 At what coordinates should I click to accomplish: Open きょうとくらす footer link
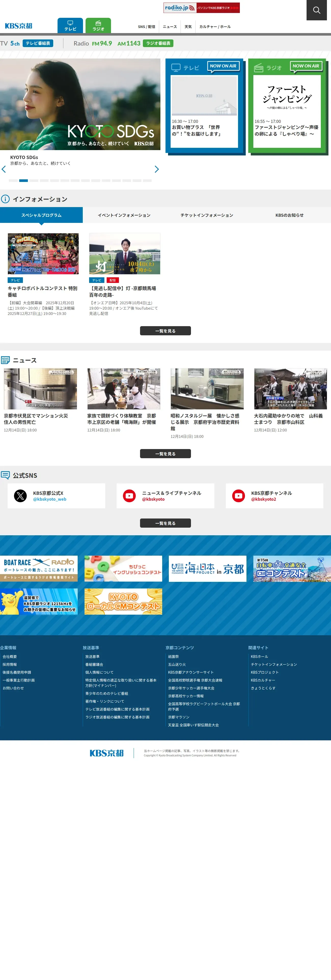coord(263,688)
